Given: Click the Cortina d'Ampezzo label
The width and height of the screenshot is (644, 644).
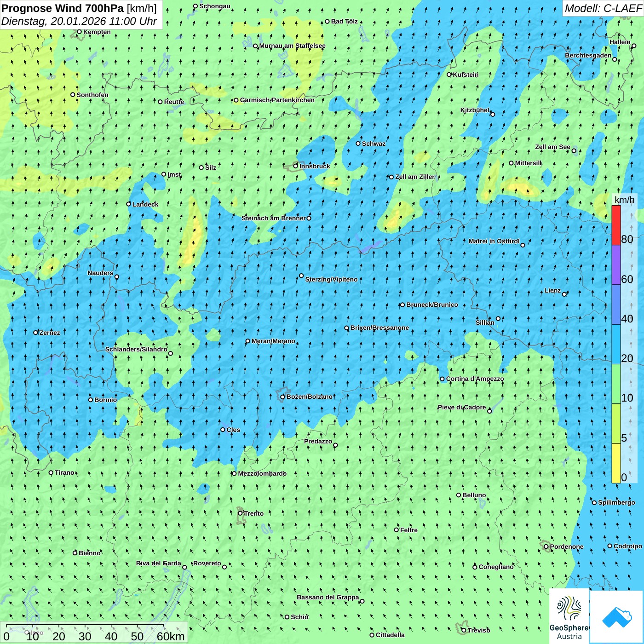Looking at the screenshot, I should coord(475,379).
